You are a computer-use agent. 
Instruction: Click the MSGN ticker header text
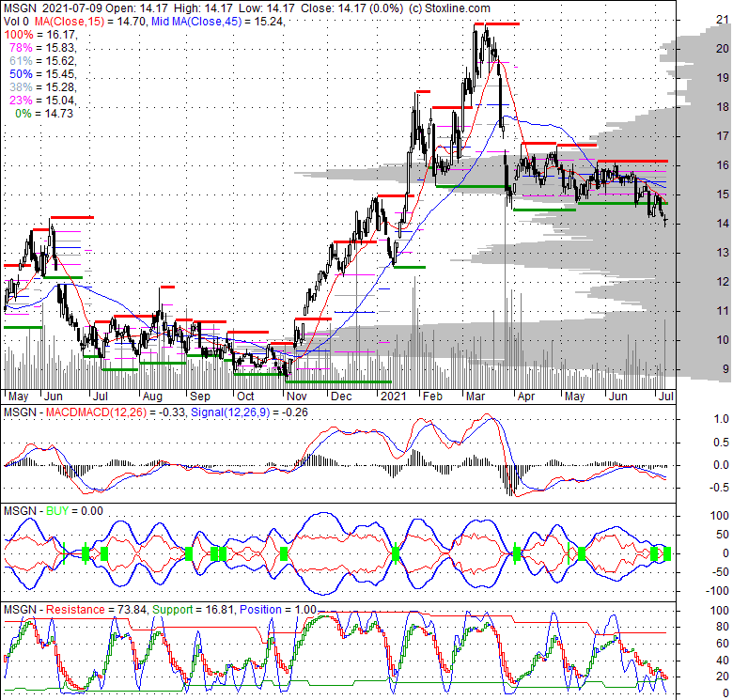click(x=19, y=8)
